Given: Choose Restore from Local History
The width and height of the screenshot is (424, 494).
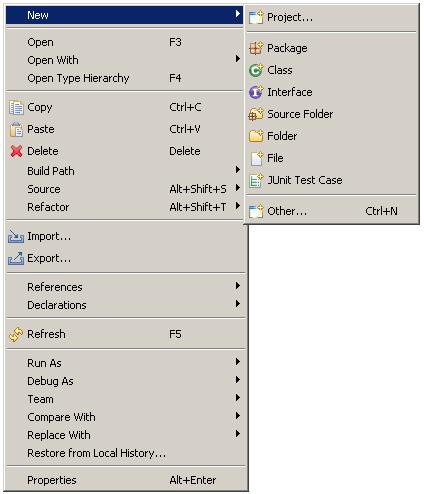Looking at the screenshot, I should (125, 453).
